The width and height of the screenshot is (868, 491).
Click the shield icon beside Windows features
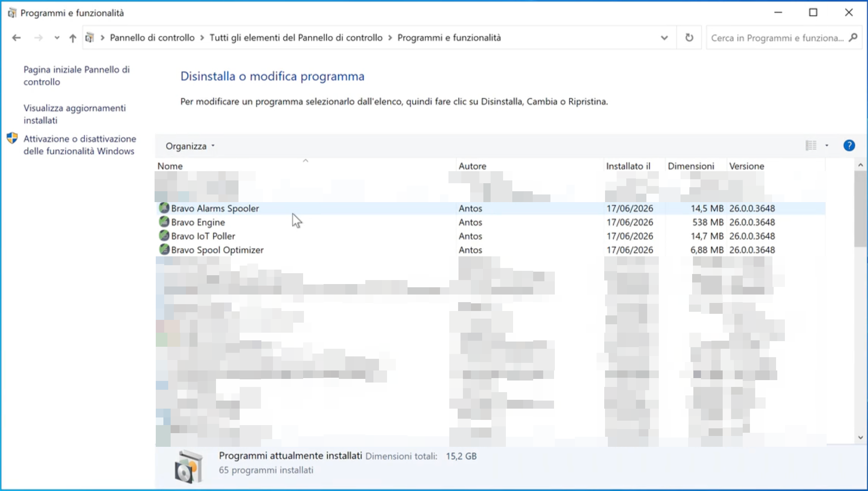coord(12,138)
